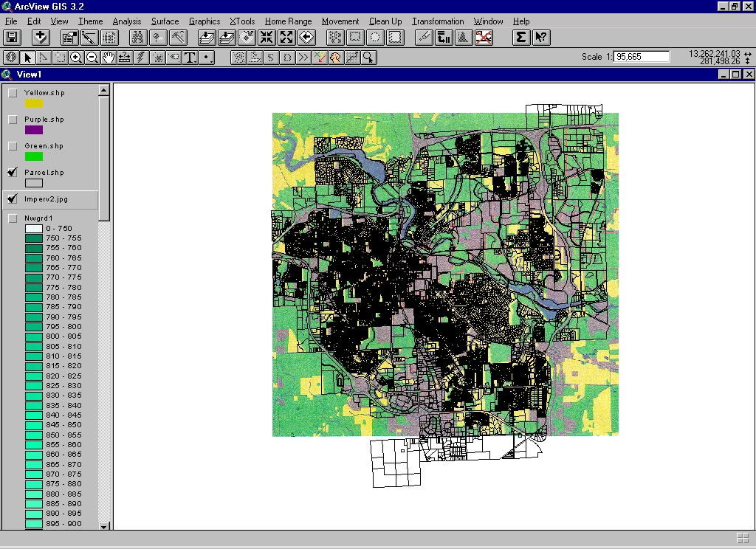Select the Pointer arrow tool
Image resolution: width=756 pixels, height=549 pixels.
[x=27, y=58]
